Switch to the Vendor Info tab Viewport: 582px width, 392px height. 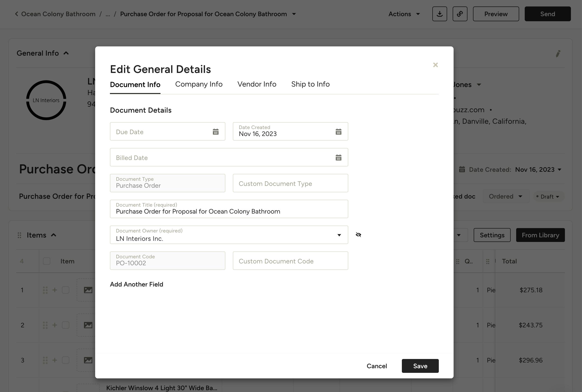pyautogui.click(x=257, y=84)
